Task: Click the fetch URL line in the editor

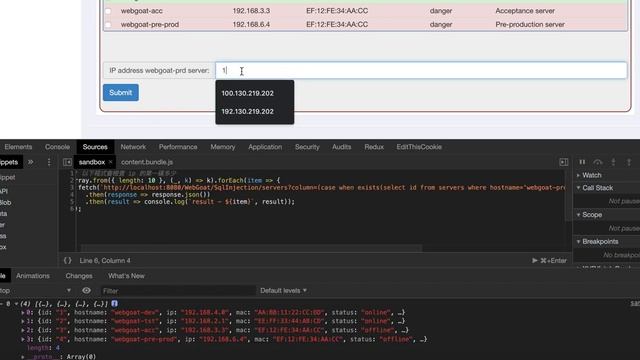Action: (x=322, y=188)
